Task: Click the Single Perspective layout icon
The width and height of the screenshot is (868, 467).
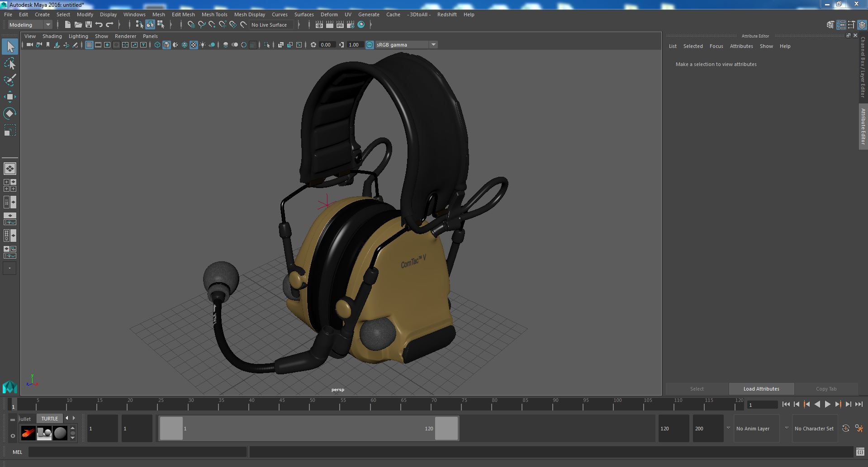Action: click(10, 169)
